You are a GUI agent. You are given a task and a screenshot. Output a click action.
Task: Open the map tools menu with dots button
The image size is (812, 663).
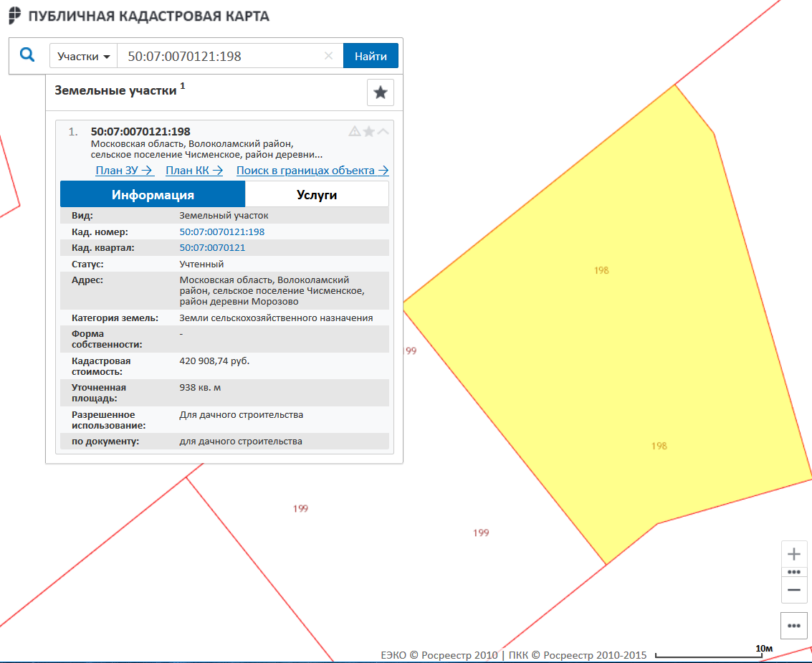click(x=794, y=626)
